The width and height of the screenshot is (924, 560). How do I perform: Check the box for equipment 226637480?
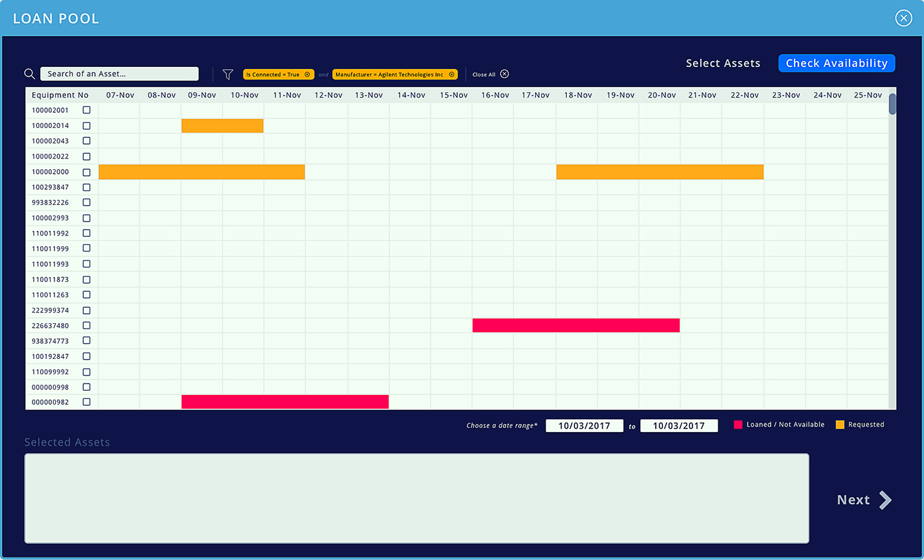coord(86,325)
